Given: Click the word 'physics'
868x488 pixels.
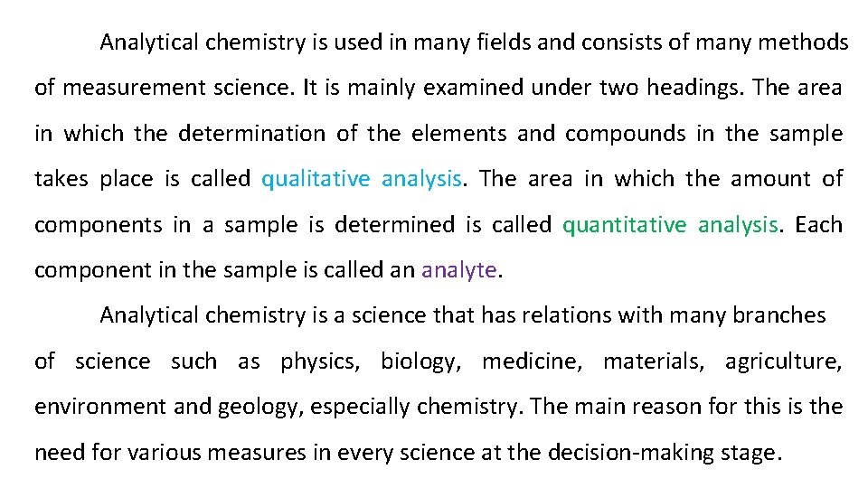Looking at the screenshot, I should point(317,361).
